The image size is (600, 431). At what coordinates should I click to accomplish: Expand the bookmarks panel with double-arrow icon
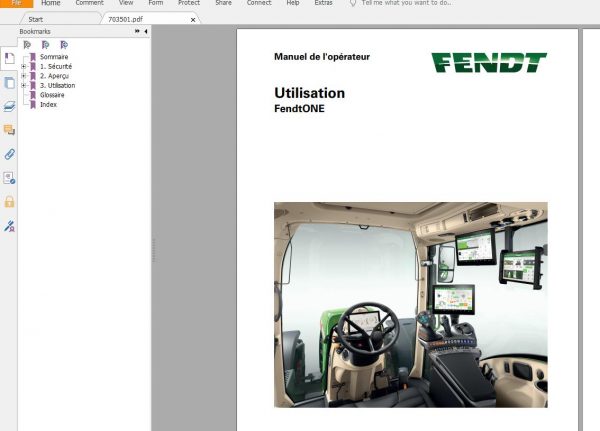[x=137, y=31]
